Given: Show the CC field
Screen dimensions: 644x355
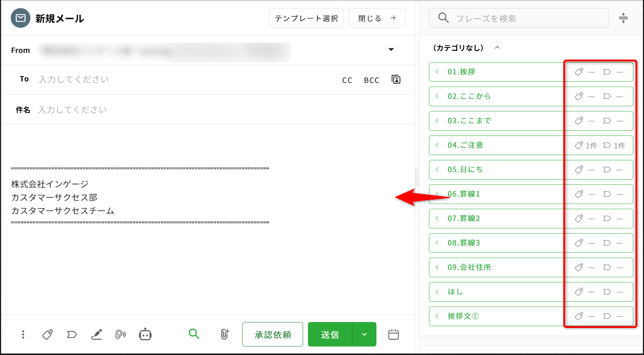Looking at the screenshot, I should (347, 80).
